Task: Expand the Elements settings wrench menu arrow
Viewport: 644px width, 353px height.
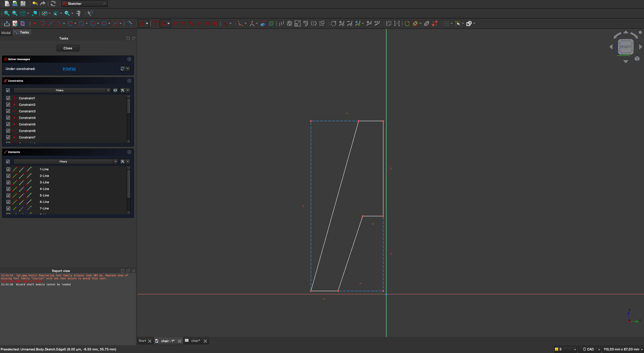Action: [x=128, y=162]
